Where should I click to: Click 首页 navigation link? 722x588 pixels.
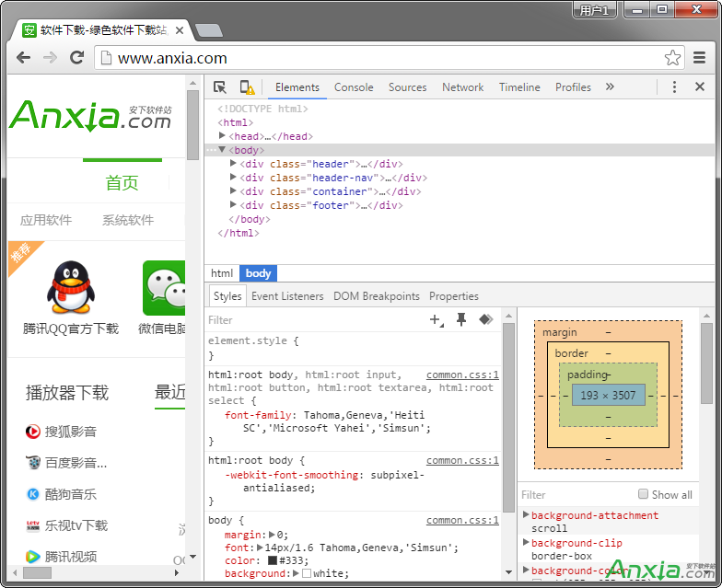[122, 182]
